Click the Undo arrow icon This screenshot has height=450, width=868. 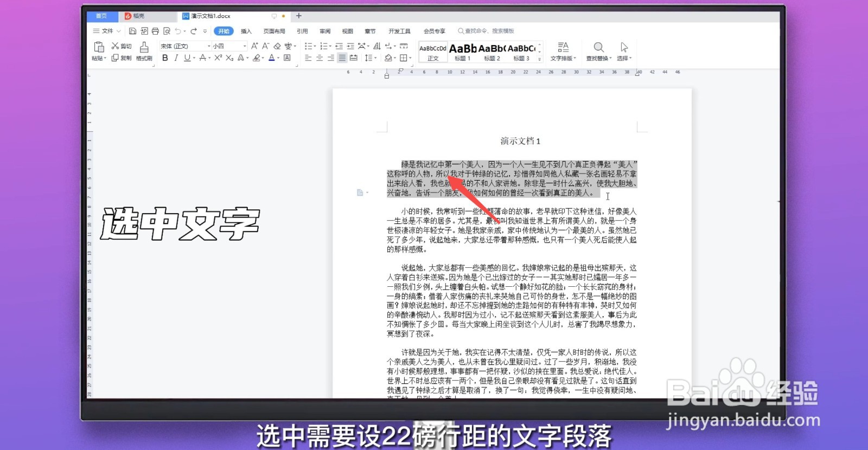pyautogui.click(x=177, y=31)
